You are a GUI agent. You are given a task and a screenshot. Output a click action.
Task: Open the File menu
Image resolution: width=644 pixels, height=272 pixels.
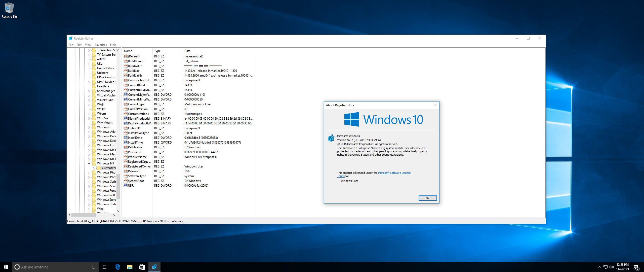click(71, 45)
